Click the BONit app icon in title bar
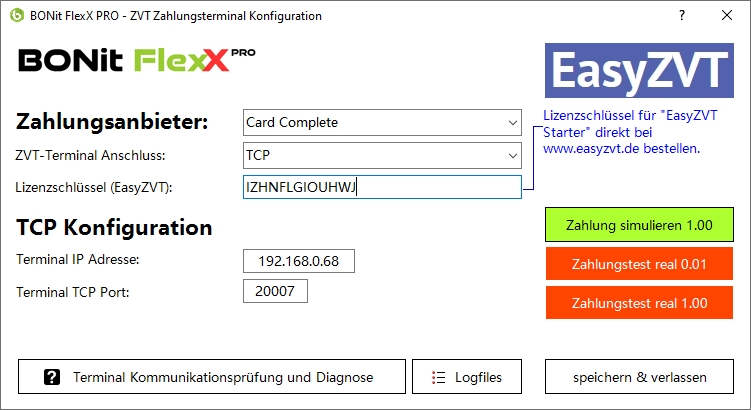This screenshot has height=410, width=751. 17,15
